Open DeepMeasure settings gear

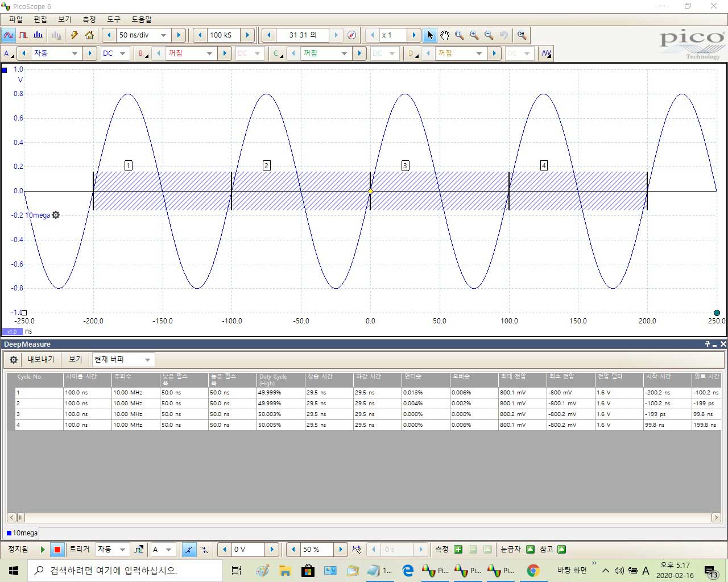click(x=14, y=360)
